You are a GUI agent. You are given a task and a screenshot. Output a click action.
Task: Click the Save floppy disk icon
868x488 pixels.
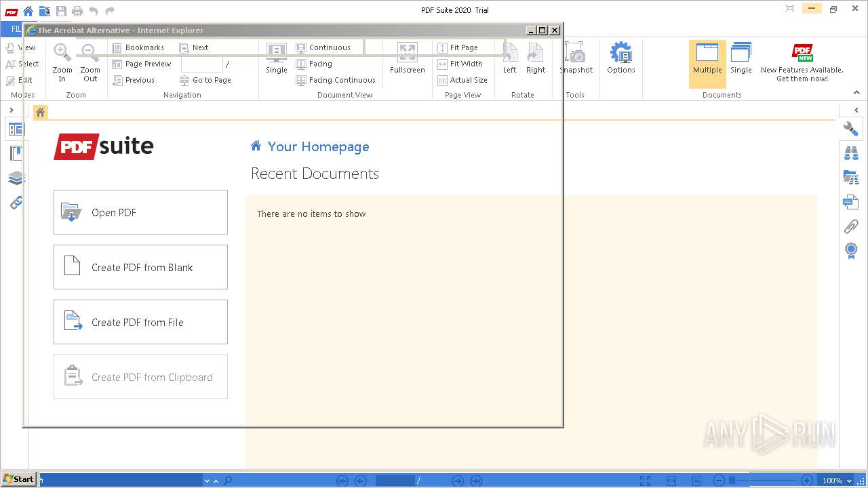61,11
